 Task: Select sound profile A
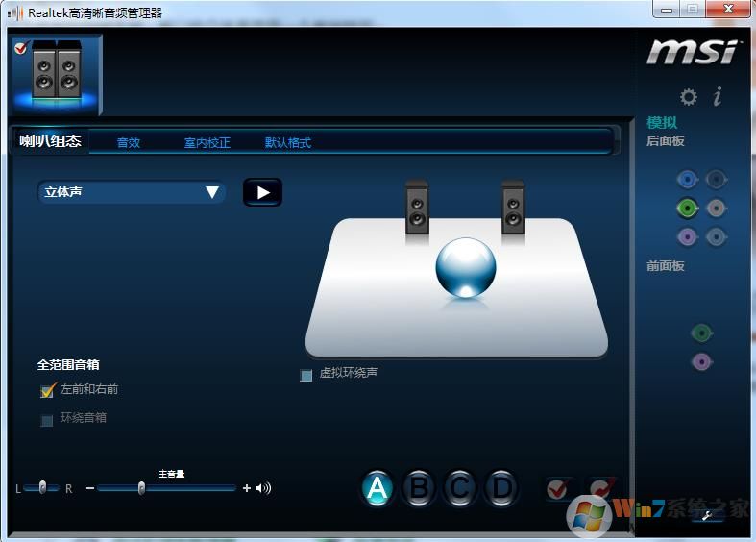click(377, 488)
